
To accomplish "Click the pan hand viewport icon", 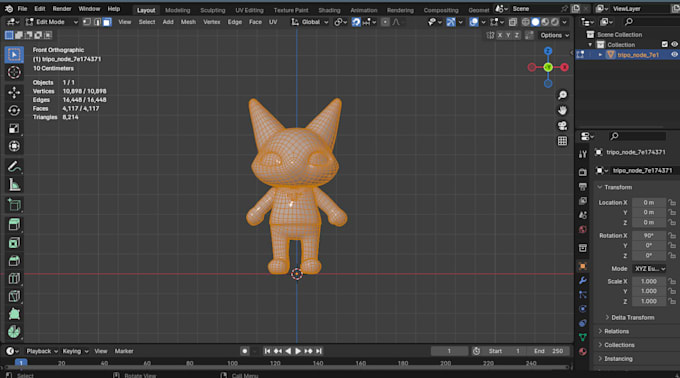I will point(562,110).
